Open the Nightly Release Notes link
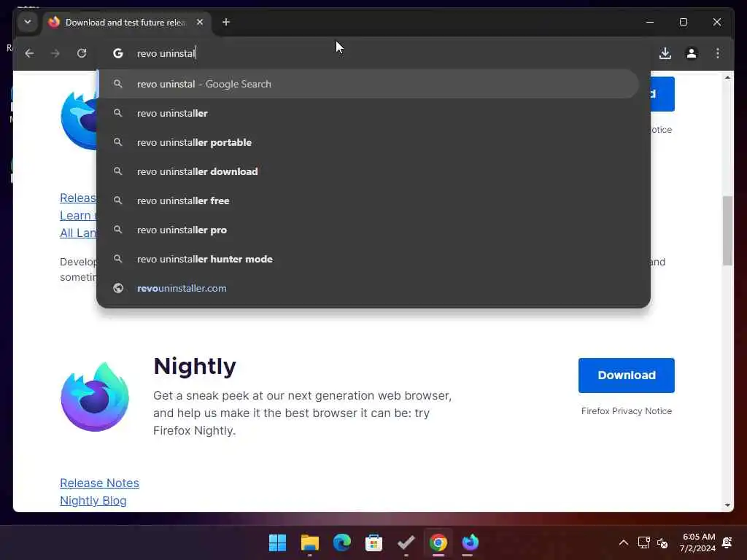Viewport: 747px width, 560px height. 99,483
